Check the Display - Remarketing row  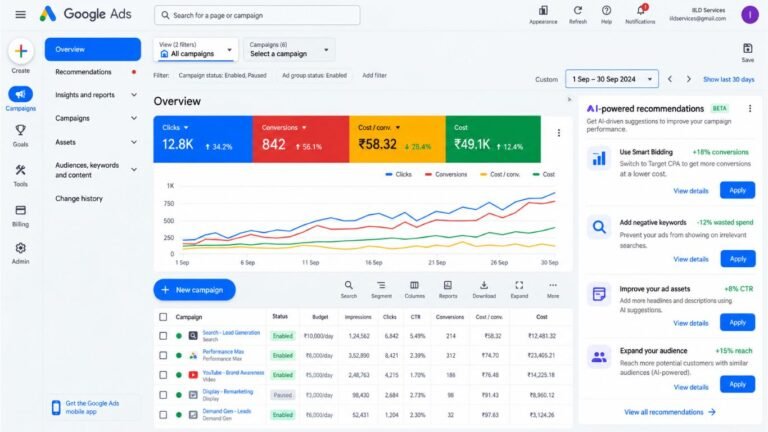click(163, 395)
